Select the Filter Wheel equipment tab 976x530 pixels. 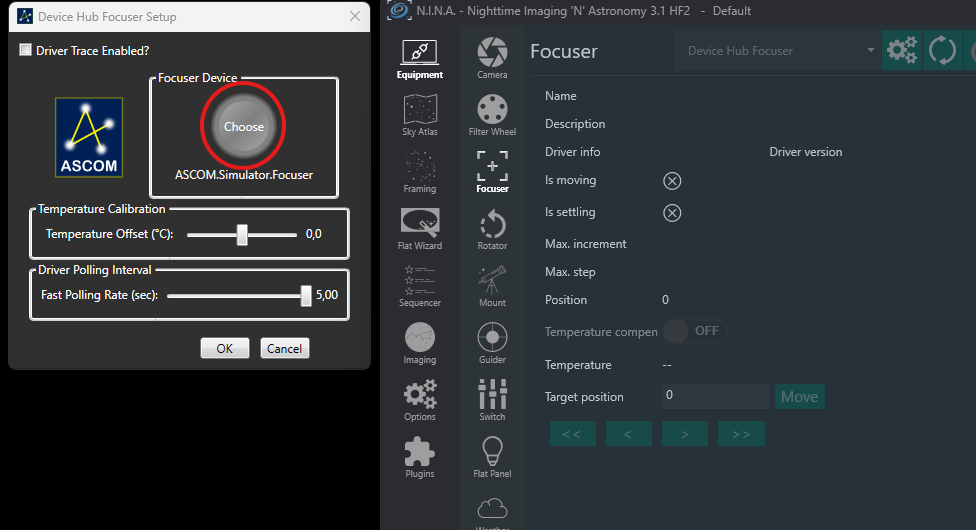(492, 115)
